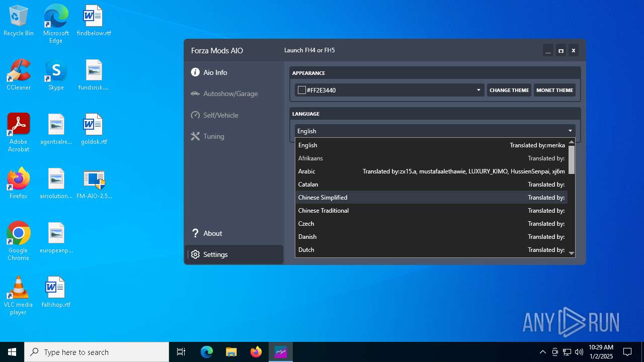Open the Recycle Bin desktop icon
The width and height of the screenshot is (644, 362).
tap(19, 21)
